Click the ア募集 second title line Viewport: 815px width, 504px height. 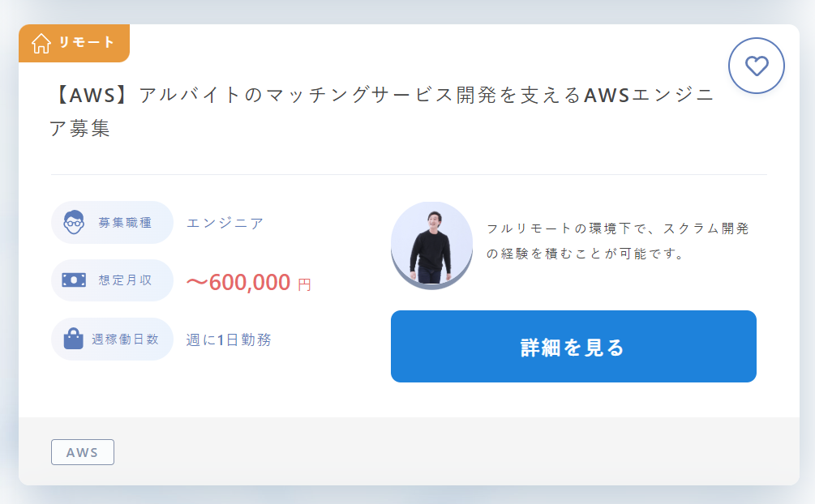pyautogui.click(x=79, y=128)
